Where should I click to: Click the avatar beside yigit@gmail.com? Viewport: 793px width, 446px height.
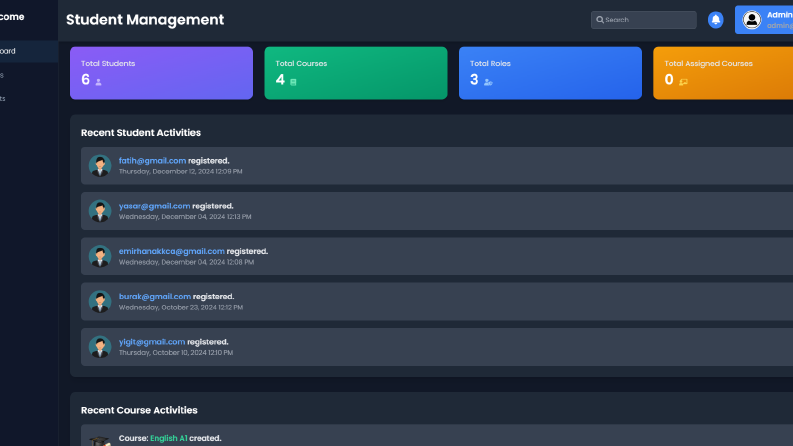[x=100, y=347]
